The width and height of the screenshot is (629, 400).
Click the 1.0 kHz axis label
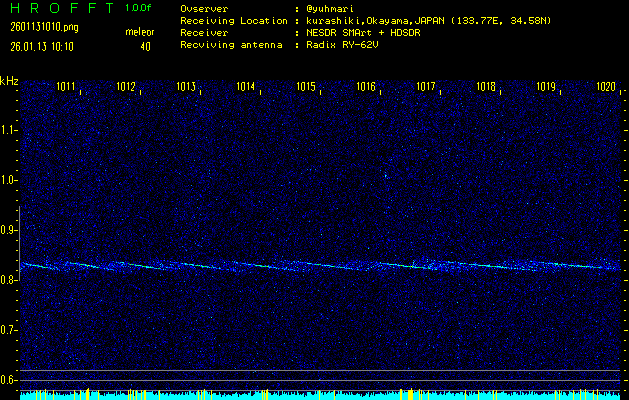[x=9, y=180]
